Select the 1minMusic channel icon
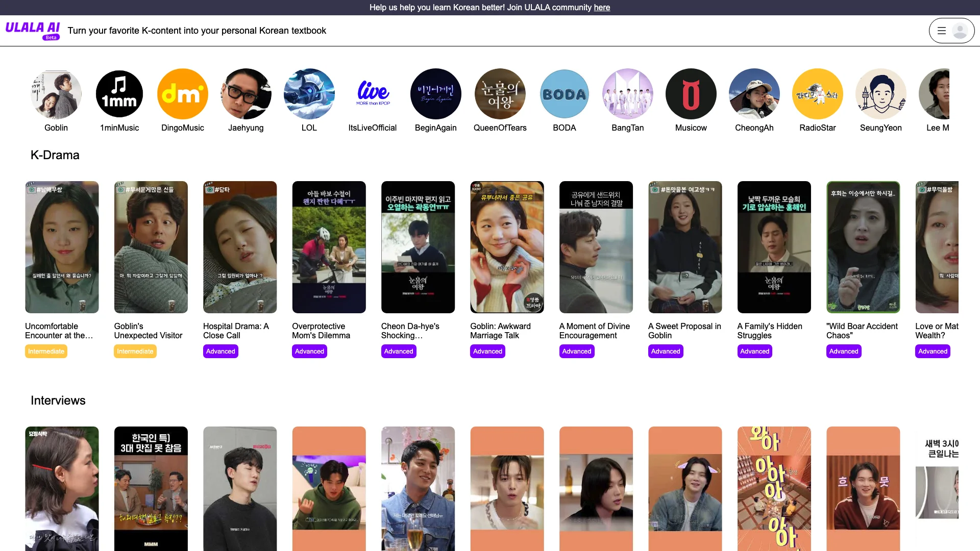Image resolution: width=980 pixels, height=551 pixels. pyautogui.click(x=119, y=93)
